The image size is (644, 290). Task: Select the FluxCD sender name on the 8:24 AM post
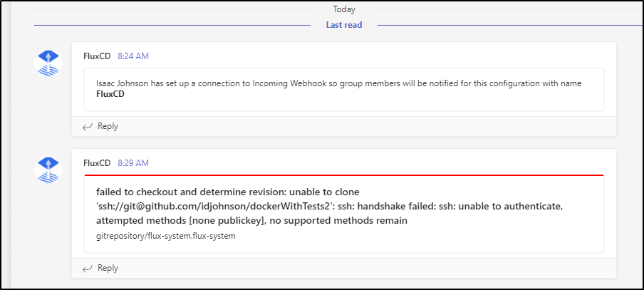point(97,56)
